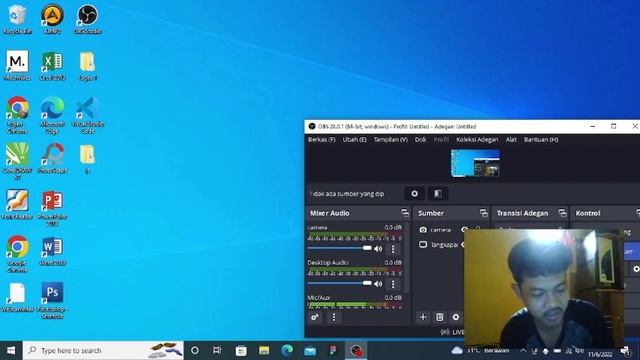The image size is (640, 360).
Task: Open camera audio options three-dot menu
Action: (x=393, y=249)
